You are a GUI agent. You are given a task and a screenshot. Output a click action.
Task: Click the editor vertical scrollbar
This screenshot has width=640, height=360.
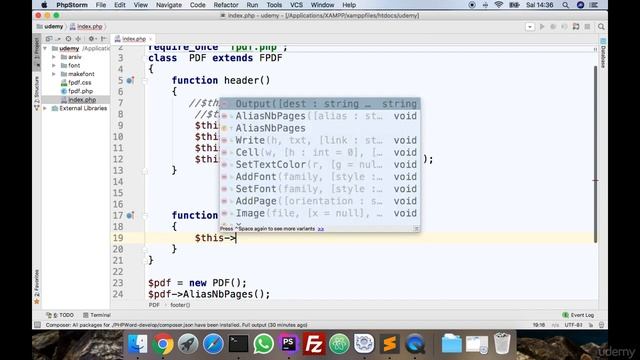pos(596,155)
